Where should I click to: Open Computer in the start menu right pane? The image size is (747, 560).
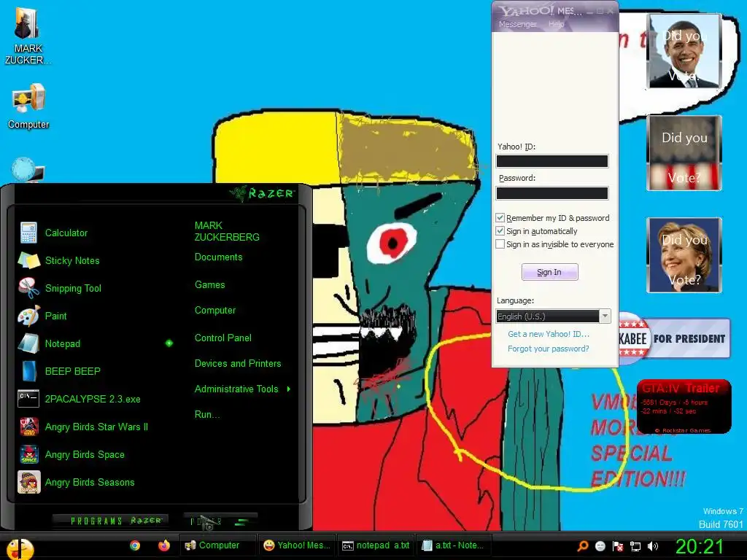coord(215,311)
